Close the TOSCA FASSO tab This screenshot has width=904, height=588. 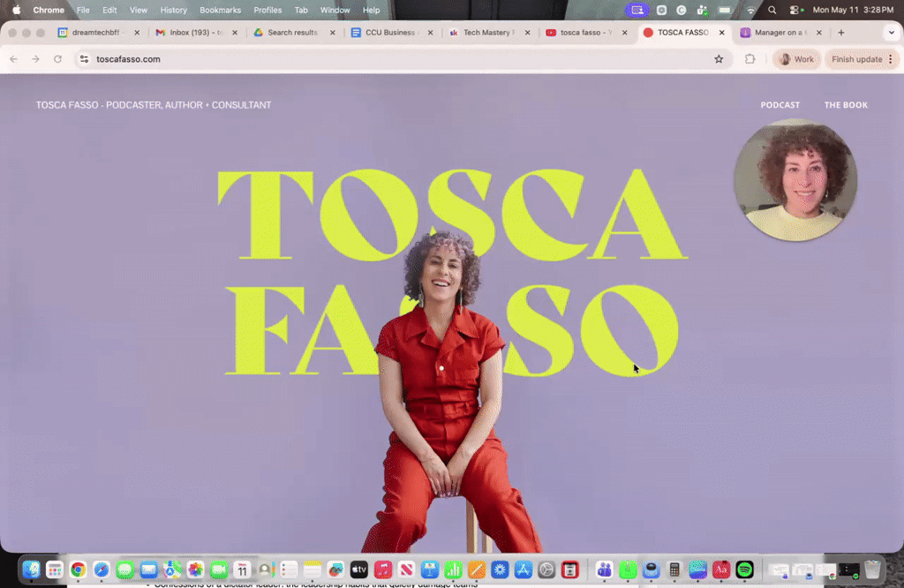(x=722, y=33)
